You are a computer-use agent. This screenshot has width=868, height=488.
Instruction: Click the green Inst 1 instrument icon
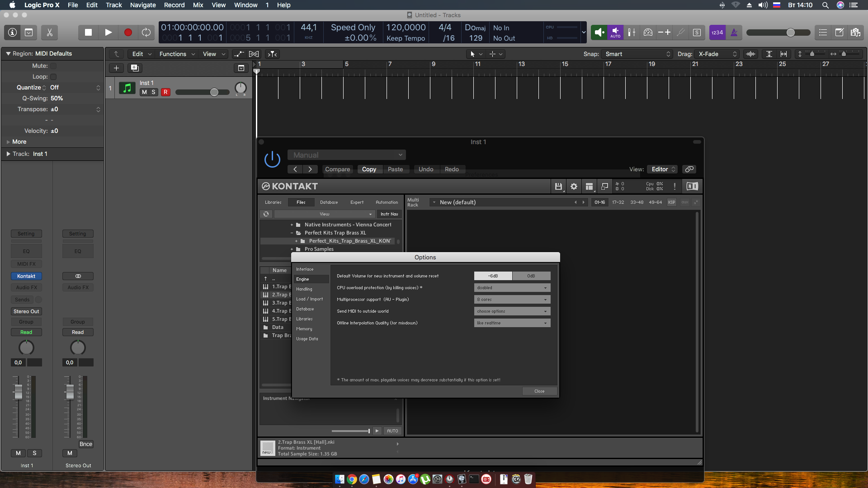pyautogui.click(x=127, y=88)
